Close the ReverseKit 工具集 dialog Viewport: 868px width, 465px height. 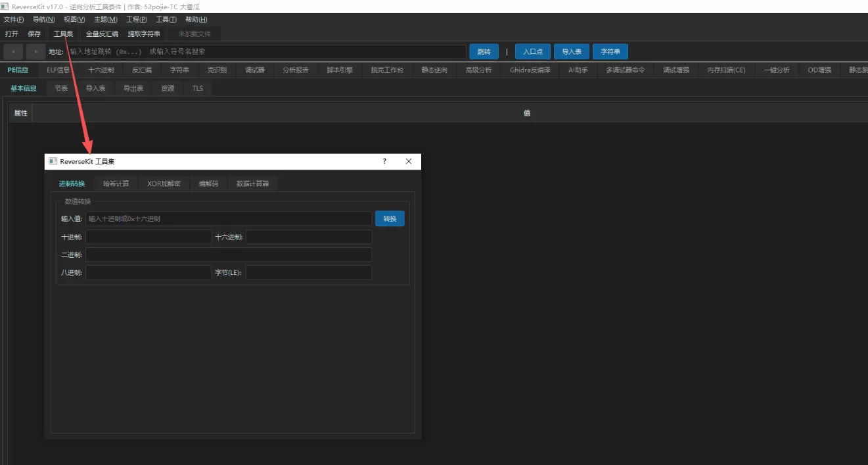(409, 161)
